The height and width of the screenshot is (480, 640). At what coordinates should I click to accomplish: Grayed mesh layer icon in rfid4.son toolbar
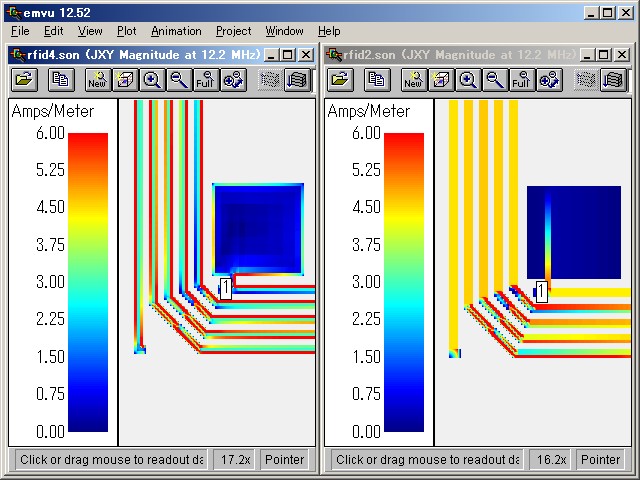(x=270, y=80)
